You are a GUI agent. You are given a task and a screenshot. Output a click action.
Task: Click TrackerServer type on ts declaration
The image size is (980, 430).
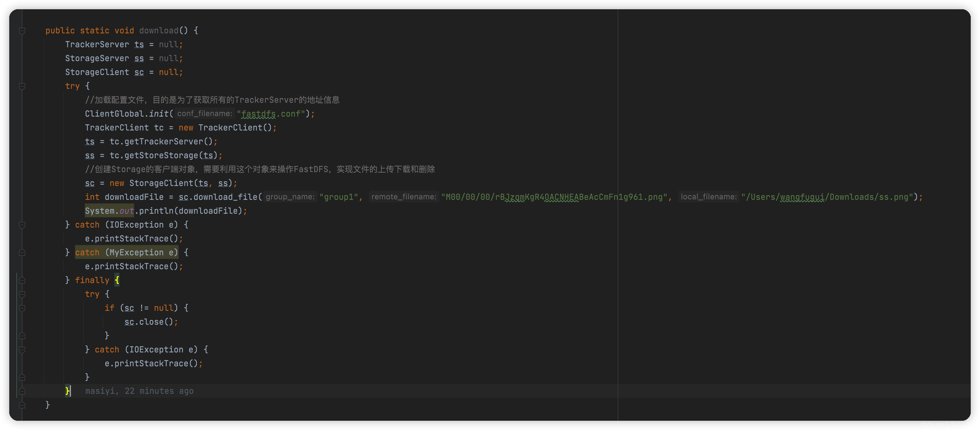(97, 44)
